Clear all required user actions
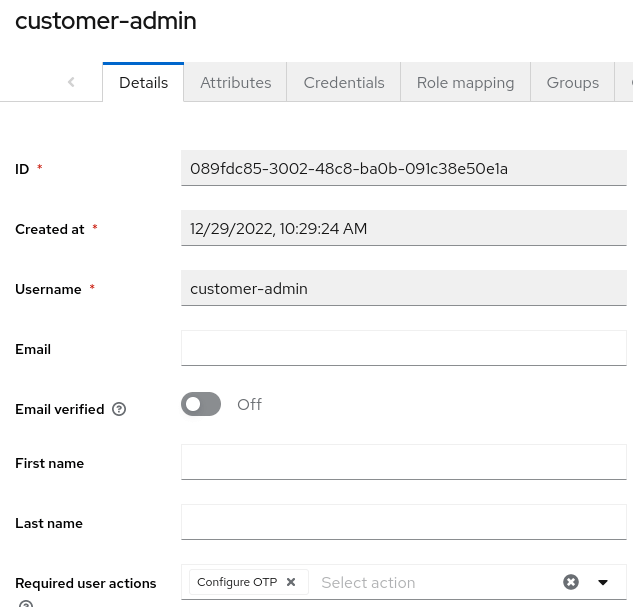This screenshot has height=607, width=633. (x=571, y=582)
